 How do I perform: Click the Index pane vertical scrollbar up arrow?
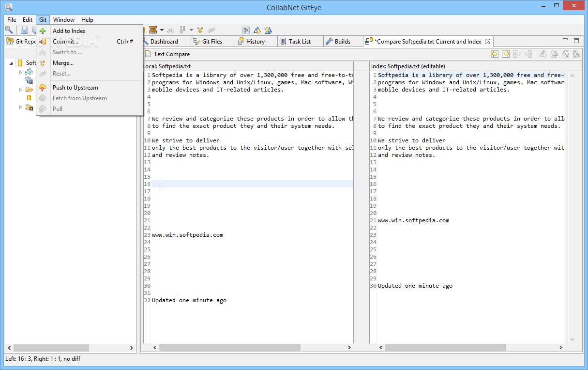click(573, 76)
